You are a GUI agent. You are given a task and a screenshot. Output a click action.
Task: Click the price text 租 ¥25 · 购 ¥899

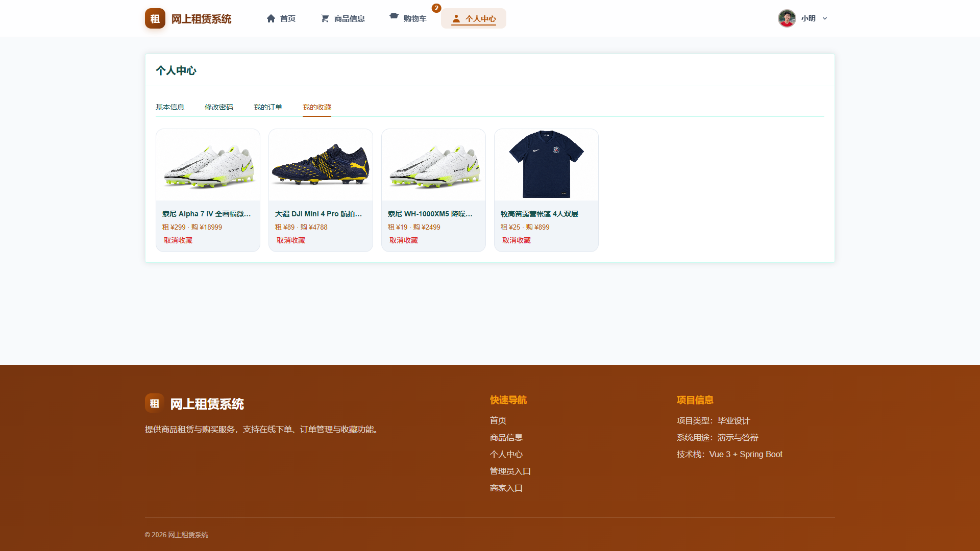[x=525, y=227]
